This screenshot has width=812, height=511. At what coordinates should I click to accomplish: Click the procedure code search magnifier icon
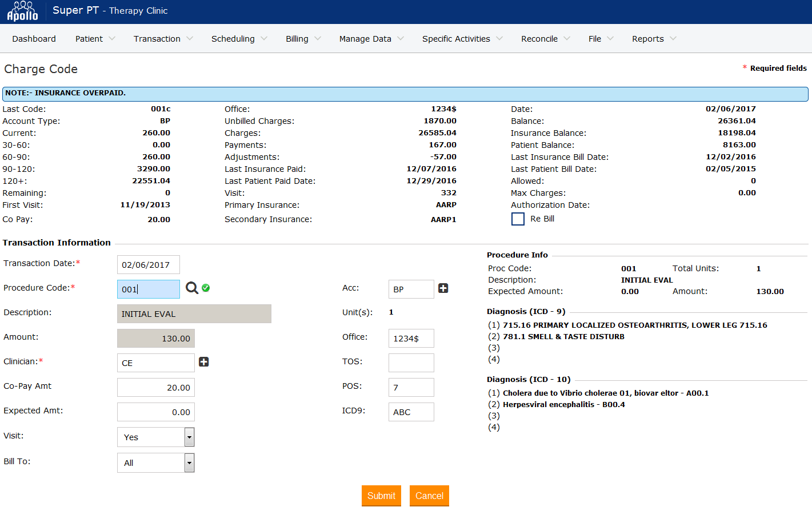pyautogui.click(x=192, y=288)
